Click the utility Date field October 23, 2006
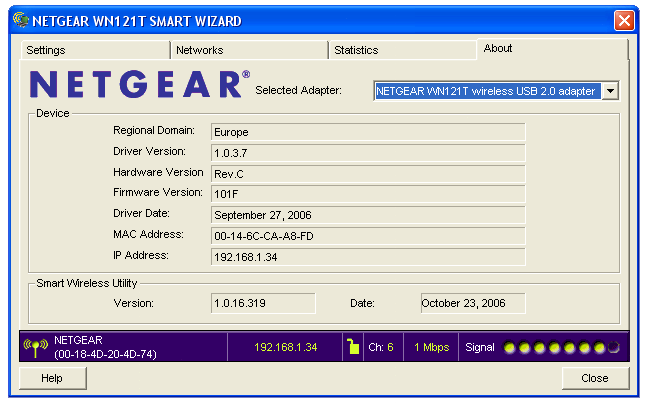 (473, 303)
